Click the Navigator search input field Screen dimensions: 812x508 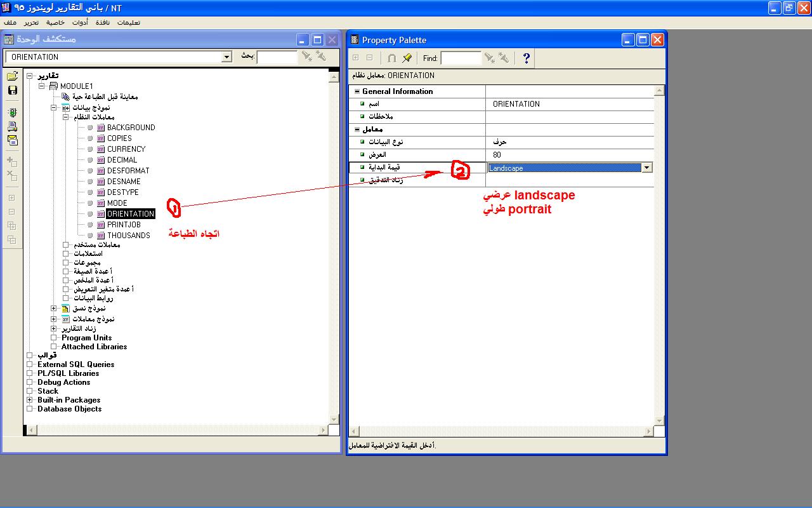277,57
